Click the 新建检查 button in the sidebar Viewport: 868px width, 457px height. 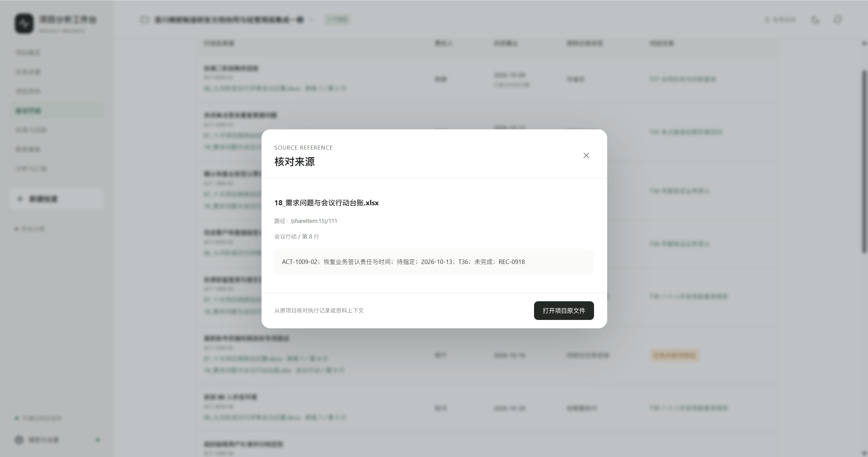(x=57, y=199)
